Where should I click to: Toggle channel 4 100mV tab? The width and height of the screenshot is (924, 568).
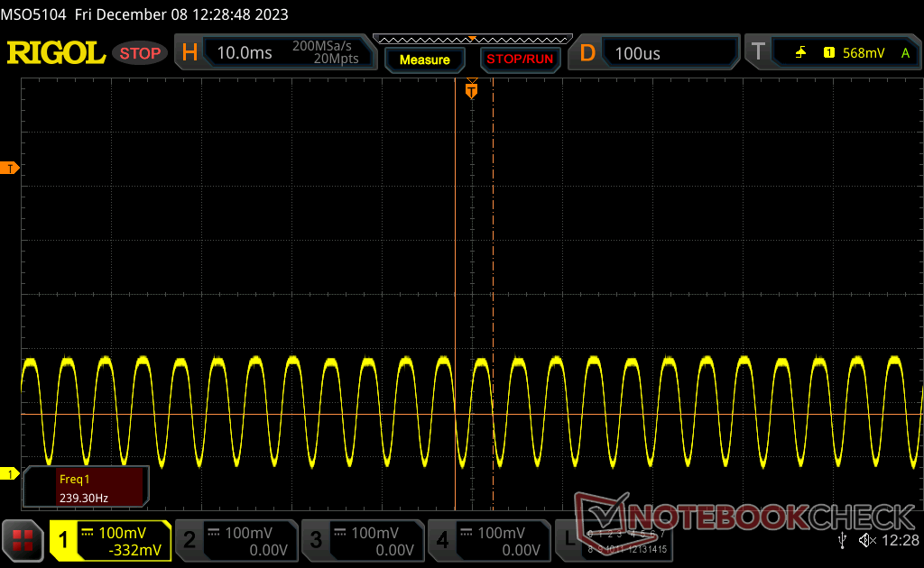click(x=489, y=540)
